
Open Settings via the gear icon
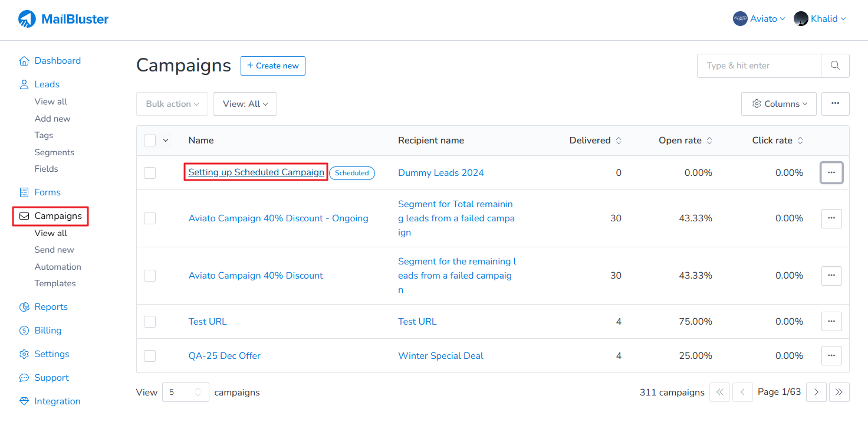[24, 354]
